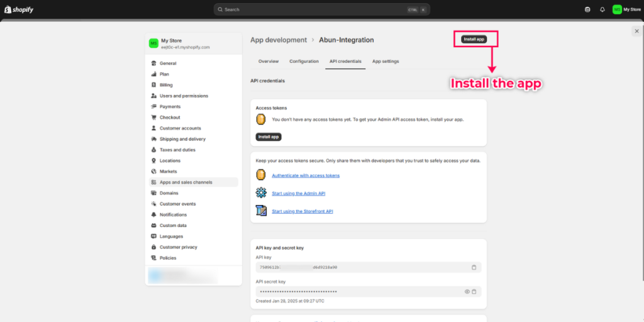This screenshot has height=322, width=644.
Task: Select the API credentials tab
Action: pyautogui.click(x=345, y=61)
